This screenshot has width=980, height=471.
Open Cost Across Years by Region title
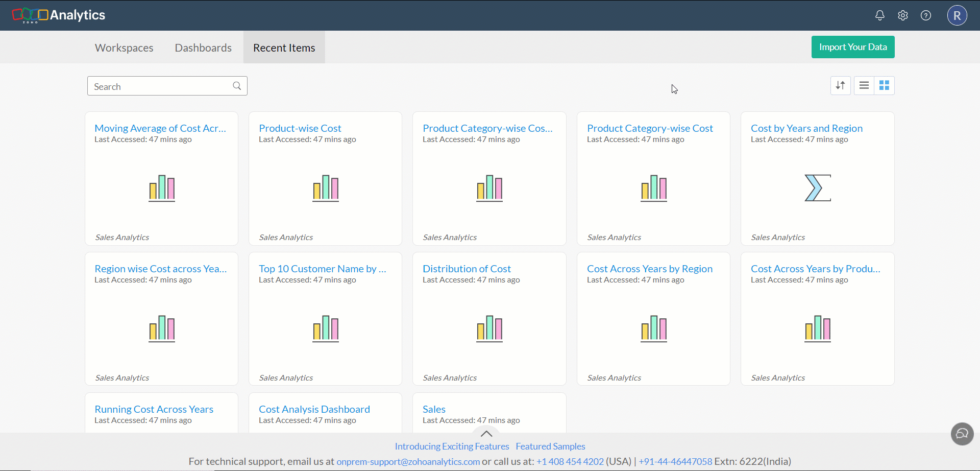click(650, 269)
